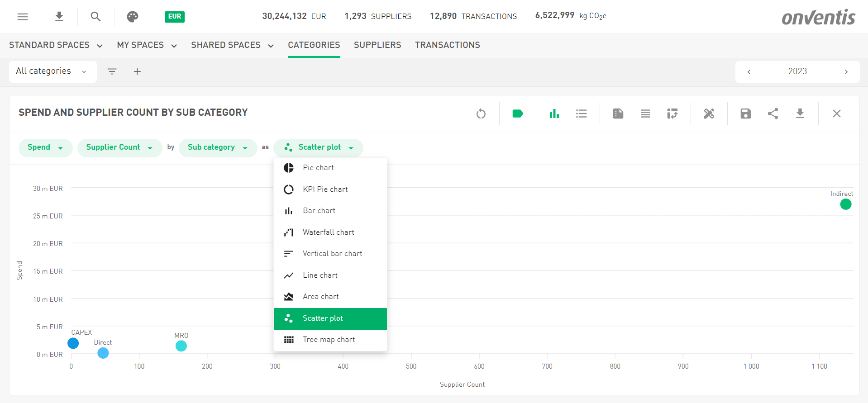Viewport: 868px width, 403px height.
Task: Click the EUR currency button
Action: pyautogui.click(x=174, y=17)
